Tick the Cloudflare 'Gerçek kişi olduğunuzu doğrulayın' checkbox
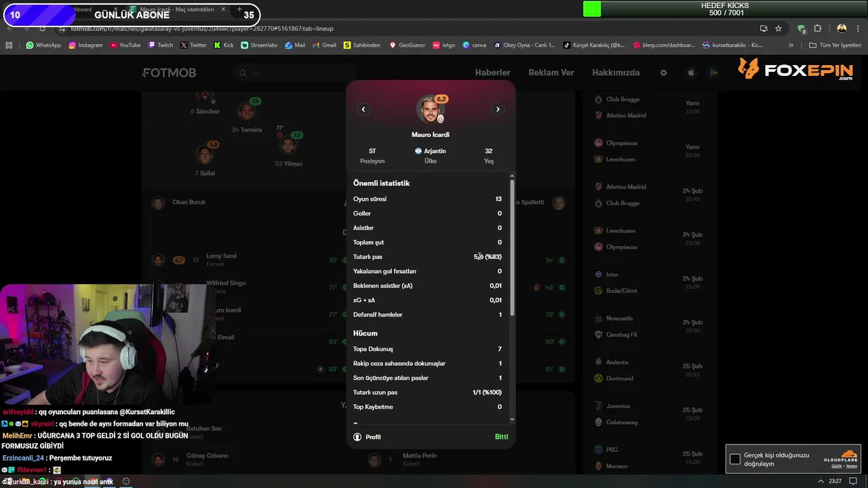The image size is (868, 488). (x=735, y=460)
